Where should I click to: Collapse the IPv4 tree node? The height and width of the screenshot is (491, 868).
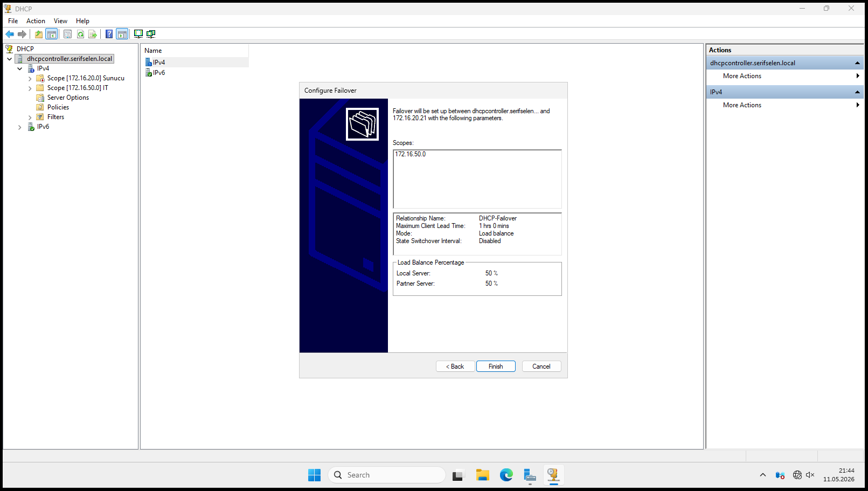[x=20, y=68]
